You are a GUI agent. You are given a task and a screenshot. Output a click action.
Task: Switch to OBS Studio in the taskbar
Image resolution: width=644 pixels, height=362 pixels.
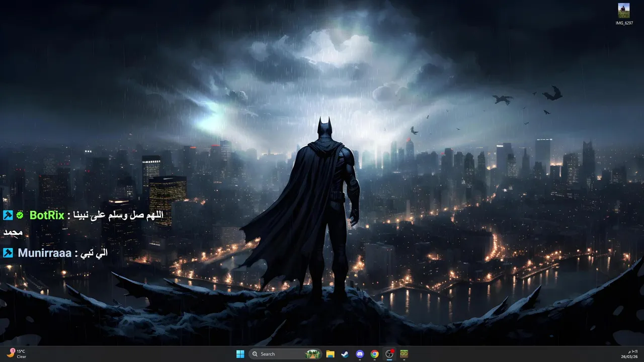[389, 354]
